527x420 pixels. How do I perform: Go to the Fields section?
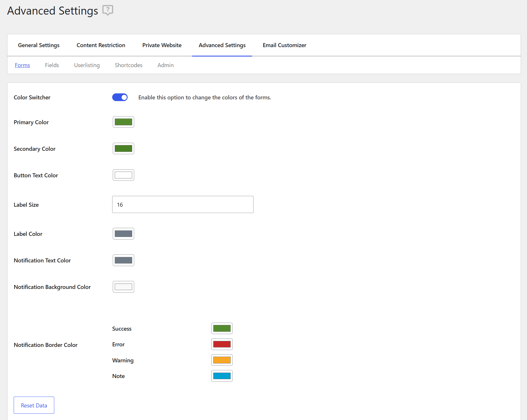pos(52,65)
